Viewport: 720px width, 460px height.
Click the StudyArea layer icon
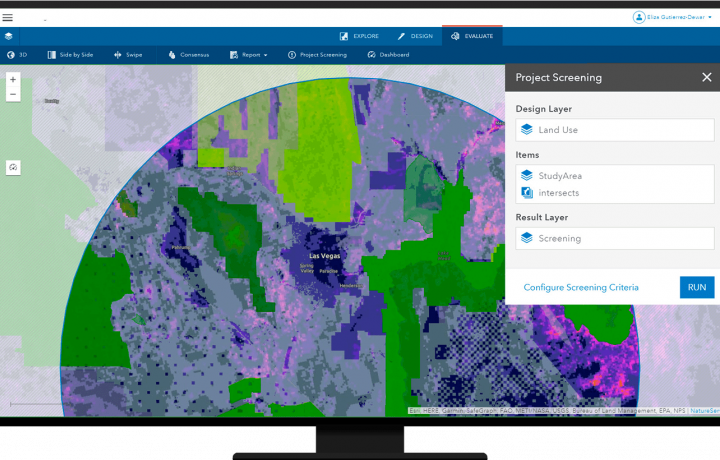(527, 175)
